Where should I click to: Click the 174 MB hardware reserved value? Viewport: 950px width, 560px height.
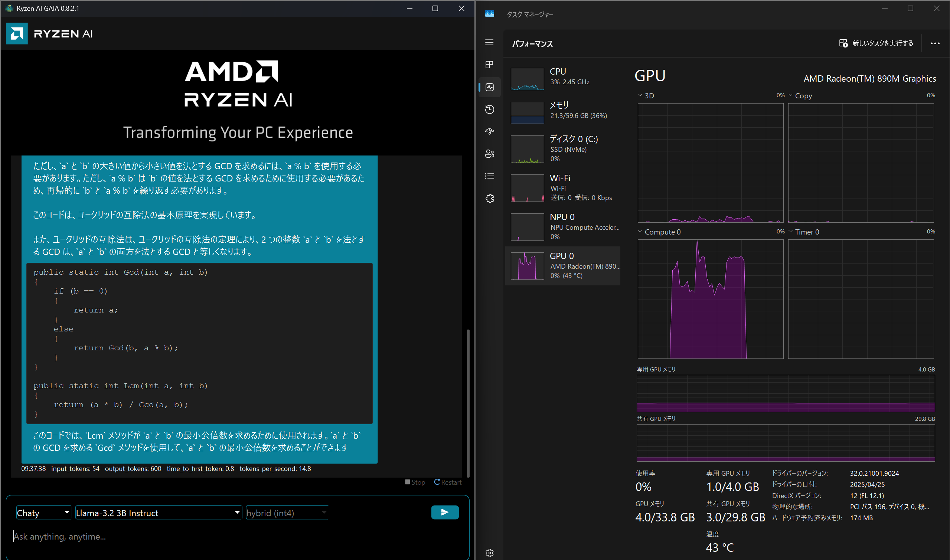(861, 518)
